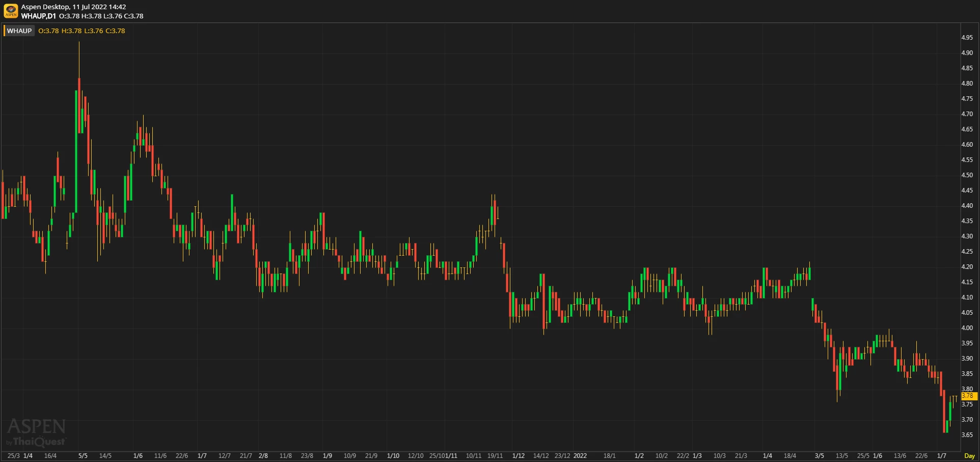Screen dimensions: 980x462
Task: Click the '1/12' date axis label
Action: (x=519, y=456)
